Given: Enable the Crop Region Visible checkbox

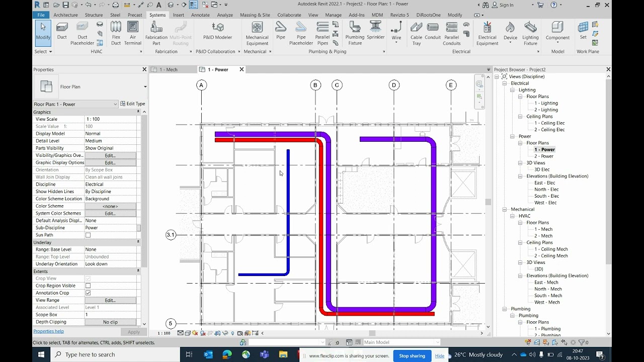Looking at the screenshot, I should coord(88,286).
